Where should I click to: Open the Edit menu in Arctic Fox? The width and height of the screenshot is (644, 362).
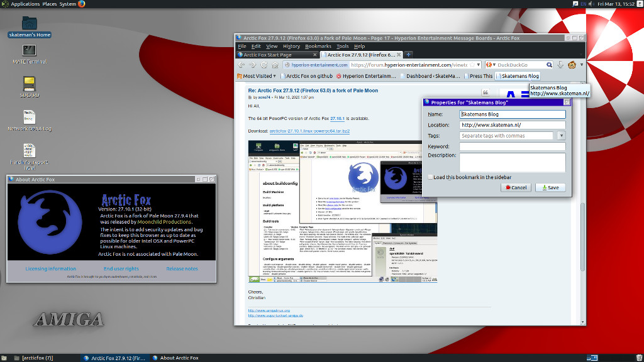coord(256,47)
